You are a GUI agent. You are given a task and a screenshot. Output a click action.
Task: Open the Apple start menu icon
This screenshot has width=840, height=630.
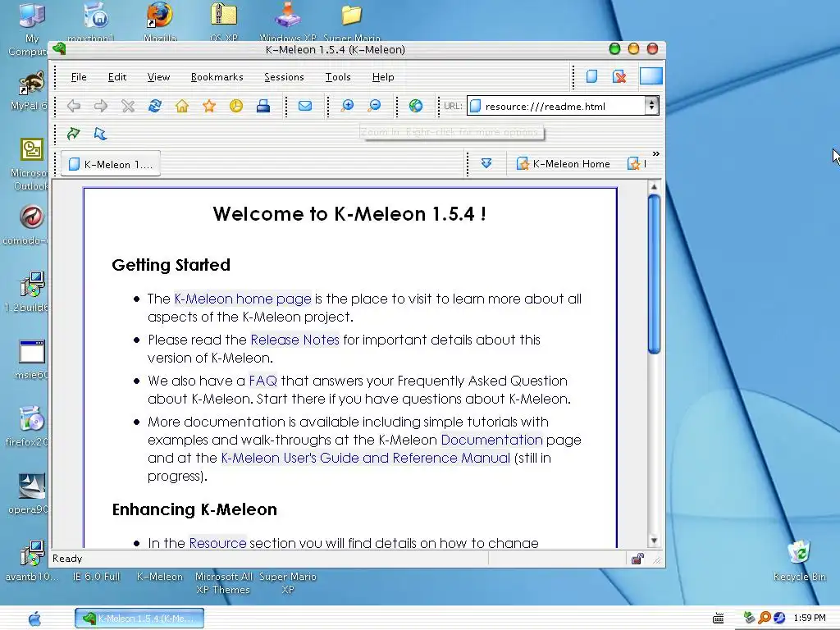click(x=34, y=619)
